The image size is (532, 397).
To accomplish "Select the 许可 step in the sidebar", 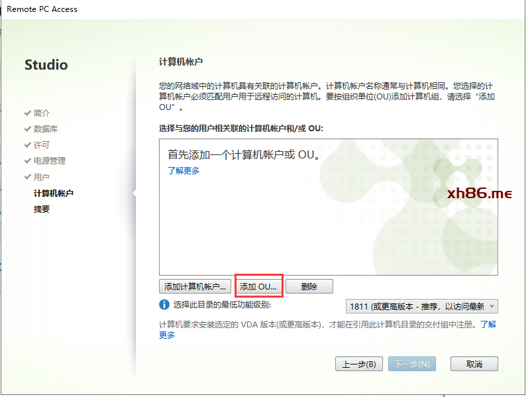I will pyautogui.click(x=41, y=145).
